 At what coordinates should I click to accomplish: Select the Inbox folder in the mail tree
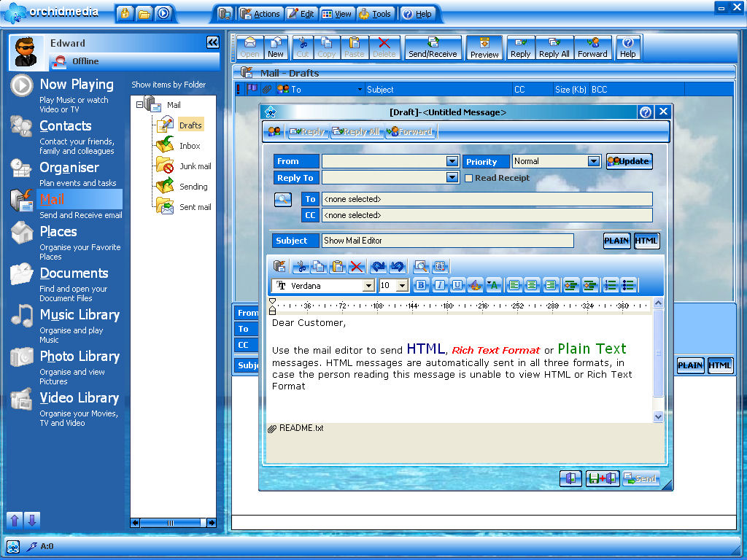click(190, 146)
